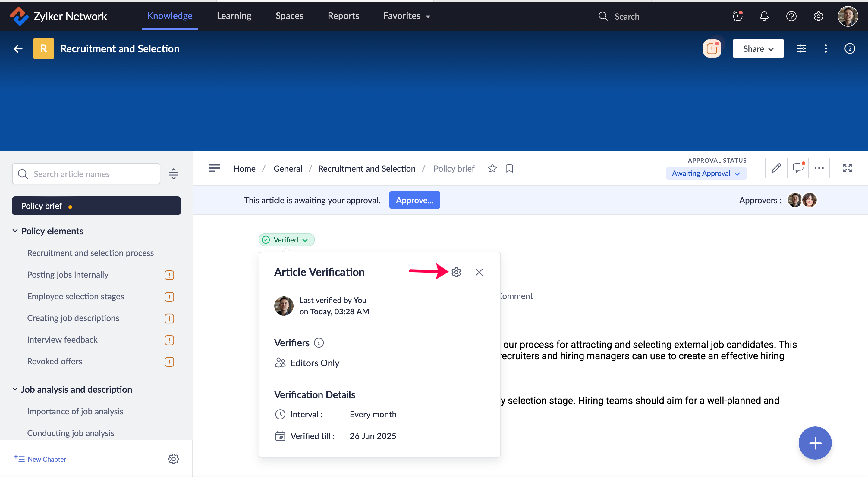This screenshot has height=477, width=868.
Task: Open Article Verification settings gear
Action: 456,272
